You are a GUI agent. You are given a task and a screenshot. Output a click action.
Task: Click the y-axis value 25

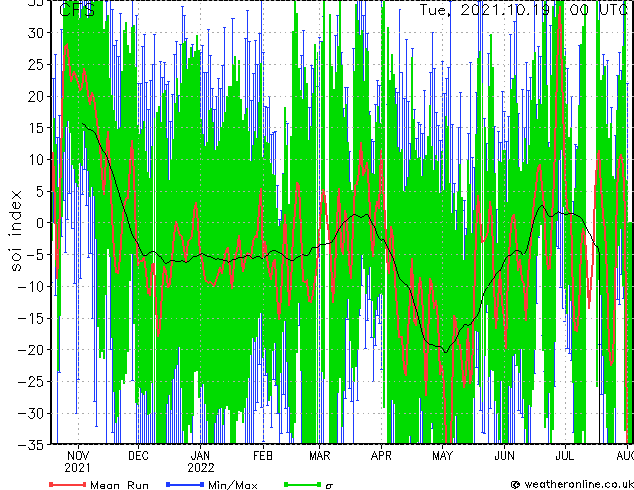point(36,64)
